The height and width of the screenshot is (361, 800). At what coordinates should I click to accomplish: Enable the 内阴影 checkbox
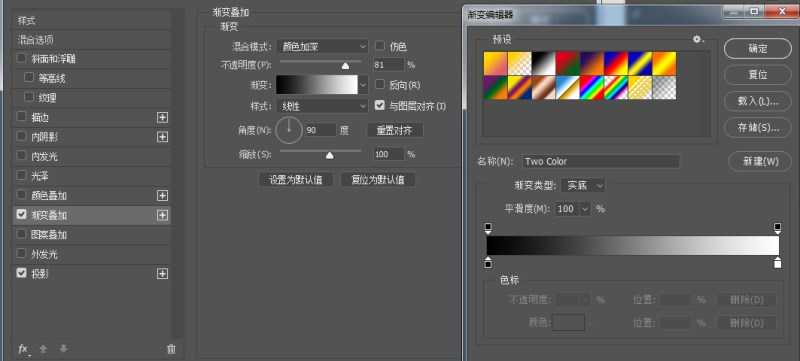point(21,136)
